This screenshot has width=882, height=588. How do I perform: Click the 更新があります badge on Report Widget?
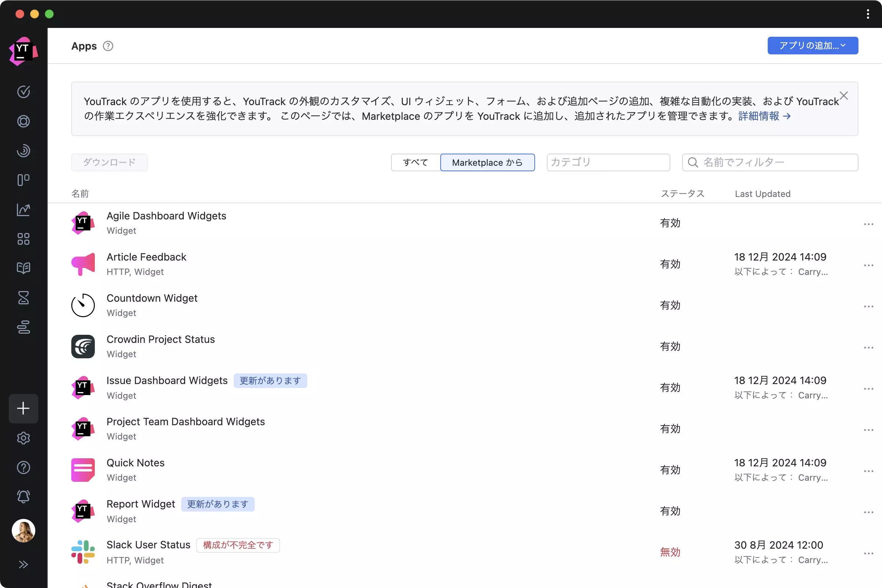pyautogui.click(x=218, y=504)
